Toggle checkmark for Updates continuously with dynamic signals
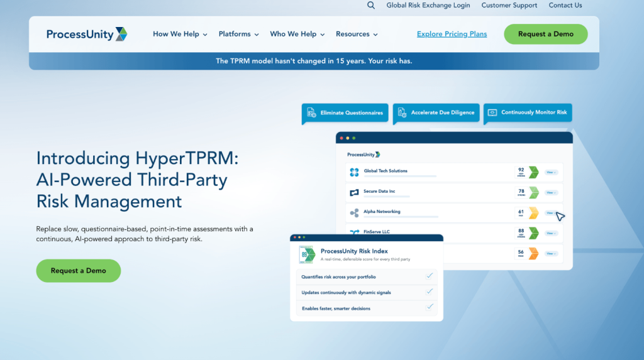This screenshot has width=644, height=360. pos(429,292)
